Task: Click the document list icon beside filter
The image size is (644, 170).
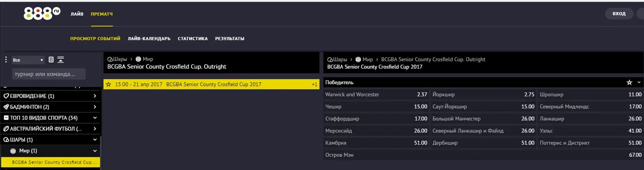Action: click(x=51, y=60)
